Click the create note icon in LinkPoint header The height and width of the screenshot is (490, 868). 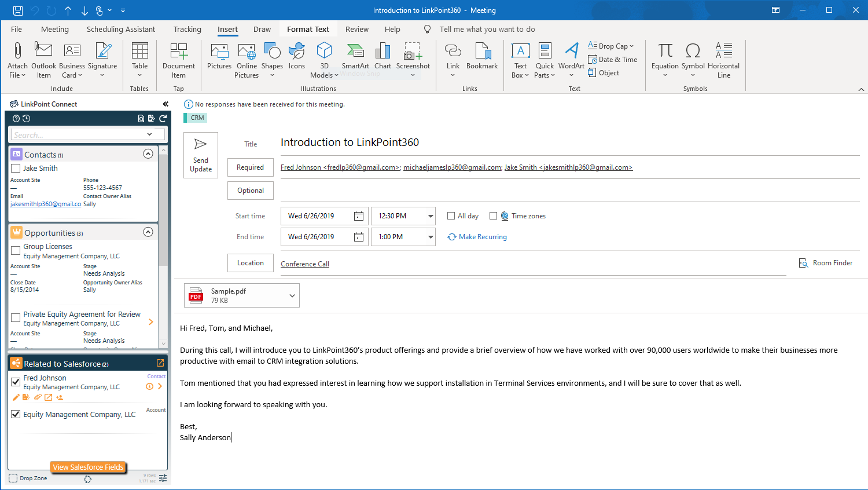coord(152,118)
